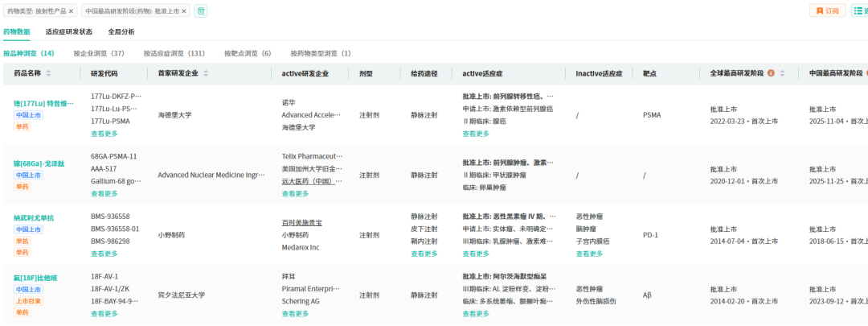Select 按靶点浏览 (6) view
The height and width of the screenshot is (326, 868).
[x=248, y=53]
